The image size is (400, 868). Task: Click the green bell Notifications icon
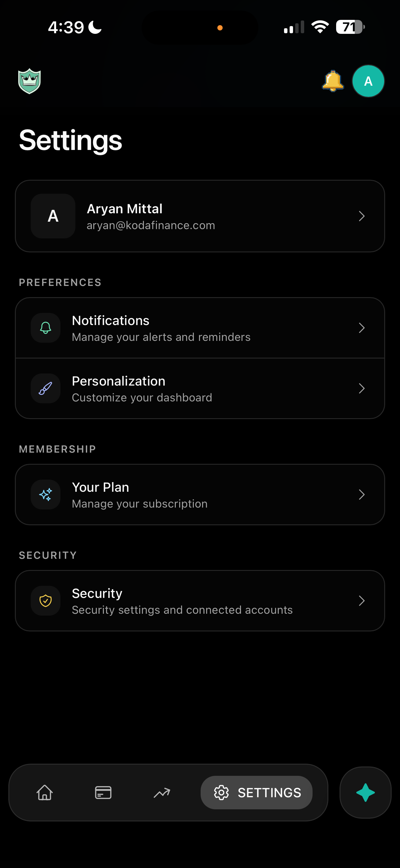[46, 328]
